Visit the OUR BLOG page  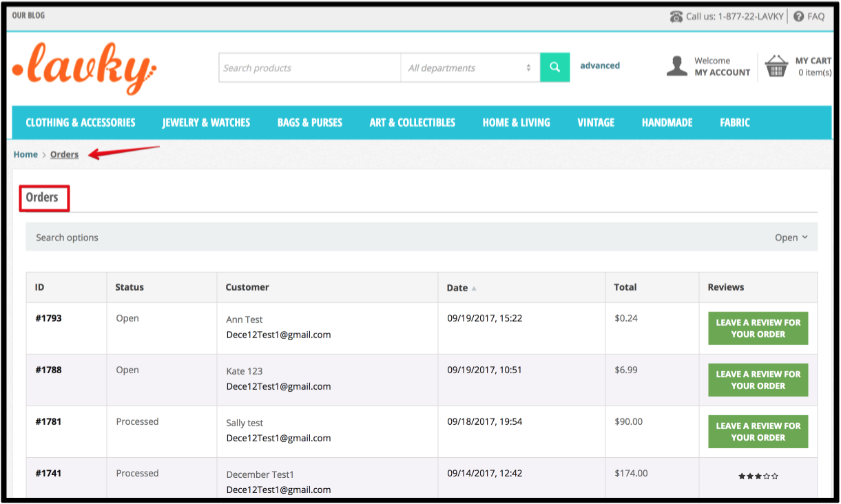click(28, 14)
